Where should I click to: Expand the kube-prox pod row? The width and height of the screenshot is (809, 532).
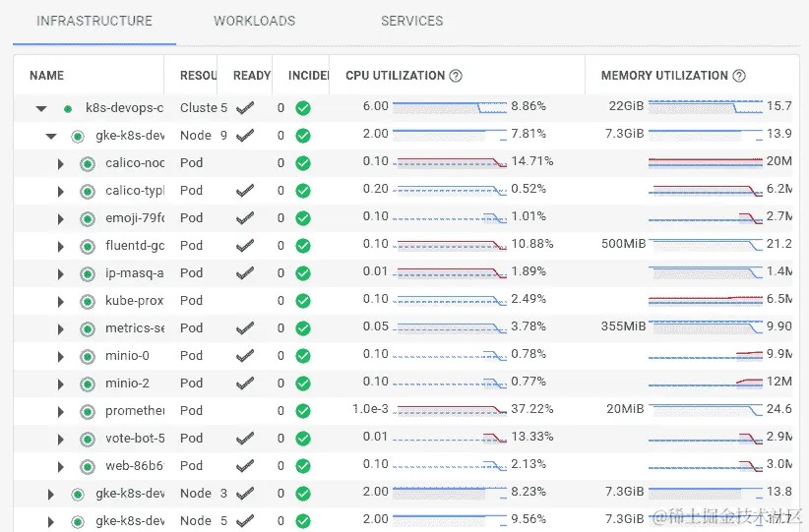tap(60, 302)
